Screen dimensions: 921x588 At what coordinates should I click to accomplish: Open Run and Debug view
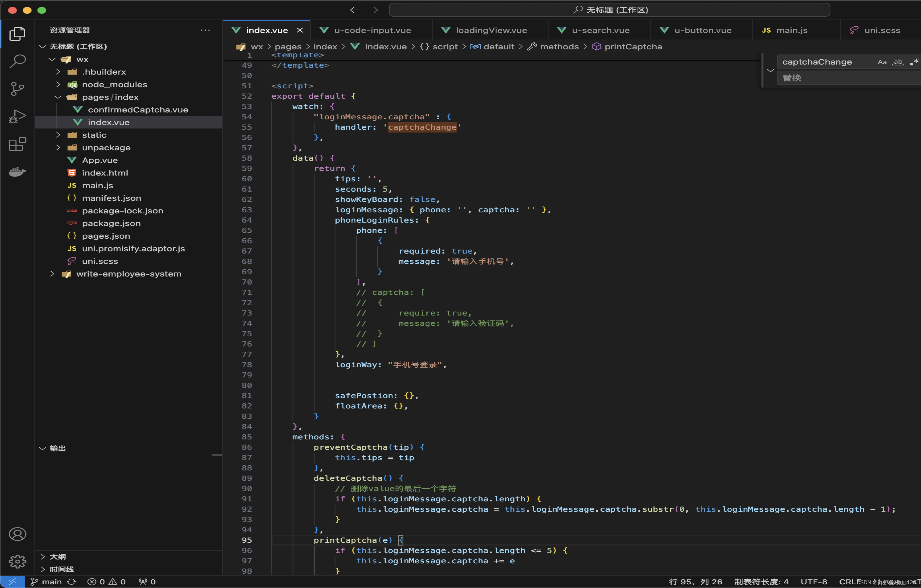click(17, 117)
